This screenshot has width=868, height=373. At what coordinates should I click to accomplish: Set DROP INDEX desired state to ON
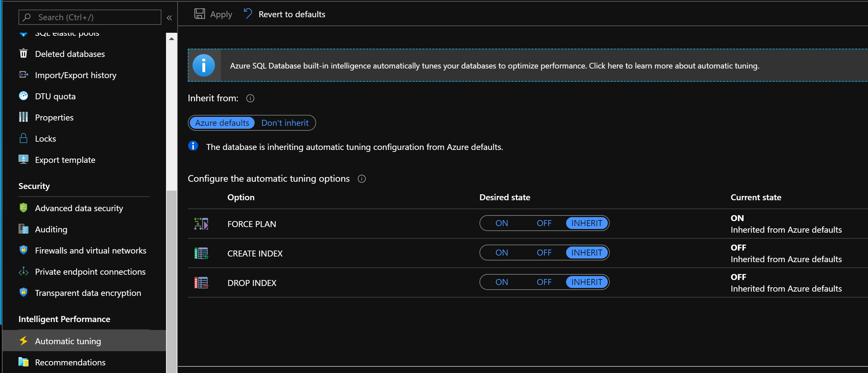[501, 282]
